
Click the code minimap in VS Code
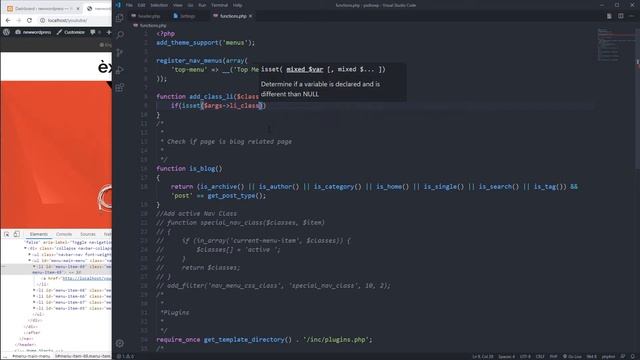coord(615,45)
